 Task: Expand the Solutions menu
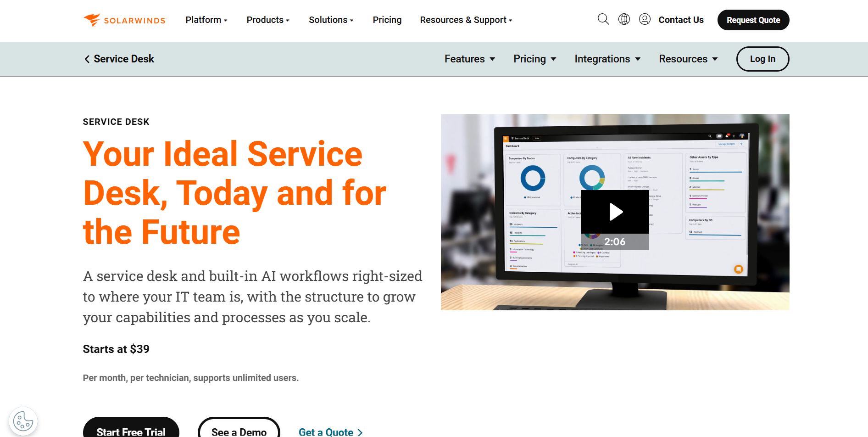(x=331, y=20)
